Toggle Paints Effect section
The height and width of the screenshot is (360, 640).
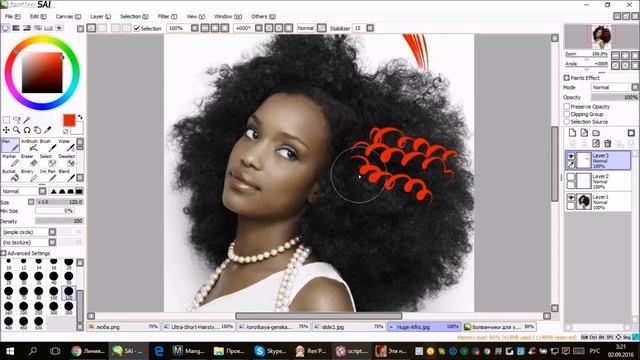(567, 78)
